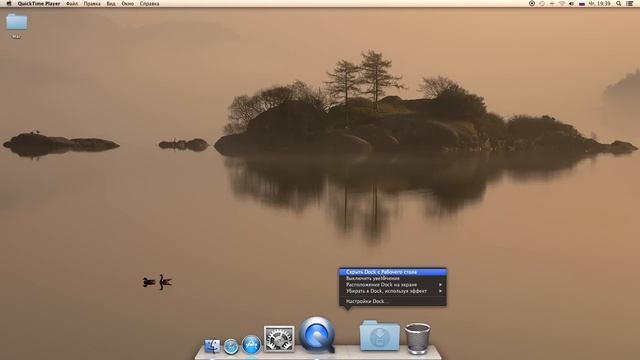Open the Справка menu
Viewport: 640px width, 360px height.
(x=149, y=3)
